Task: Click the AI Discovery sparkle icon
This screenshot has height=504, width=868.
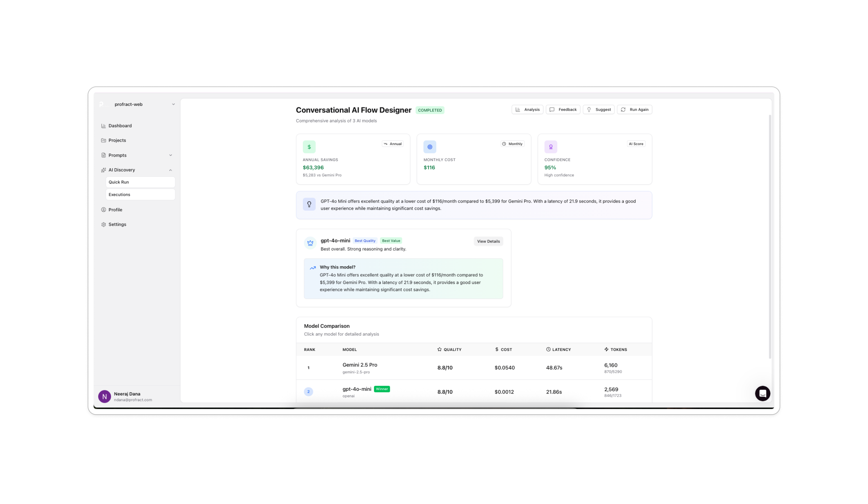Action: click(104, 170)
